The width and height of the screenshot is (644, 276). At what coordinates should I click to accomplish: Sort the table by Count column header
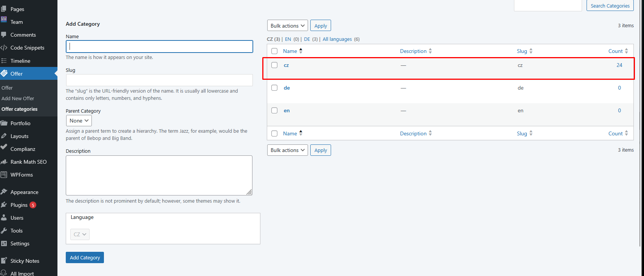[615, 51]
